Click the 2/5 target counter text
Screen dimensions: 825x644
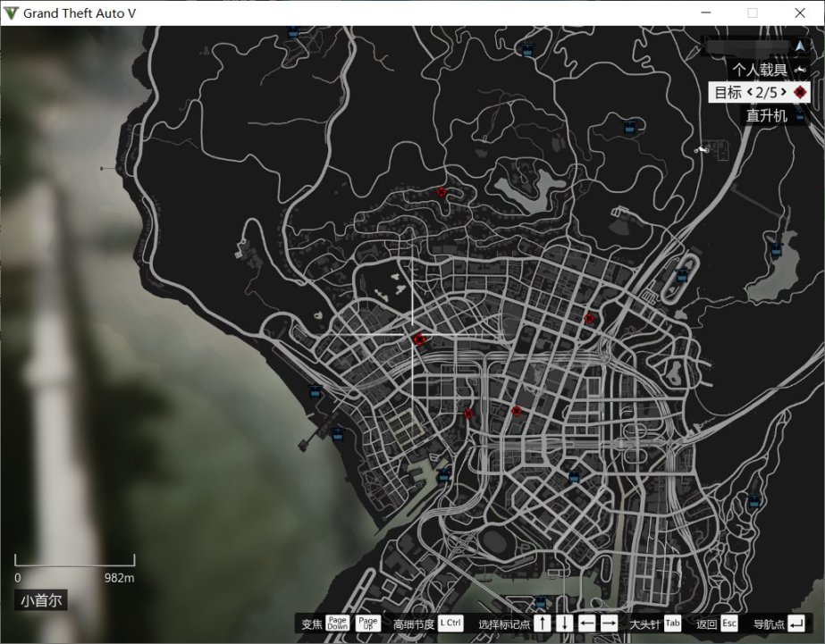[766, 93]
